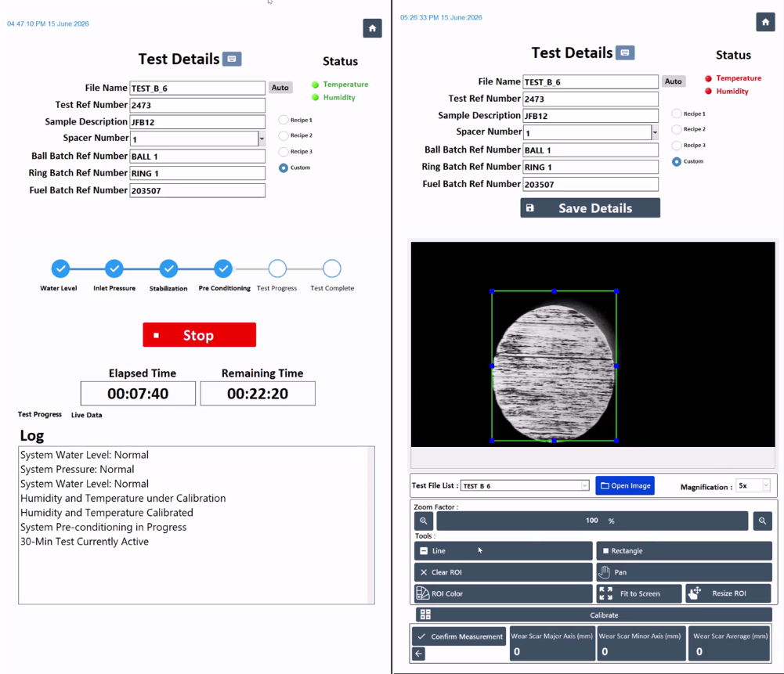Click the Calibrate button
This screenshot has width=784, height=674.
coord(594,615)
